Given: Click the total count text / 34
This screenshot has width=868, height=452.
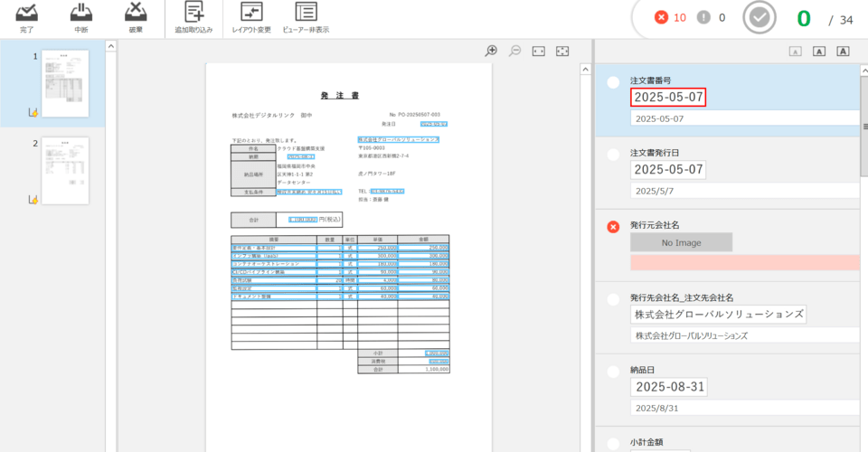Looking at the screenshot, I should (840, 20).
